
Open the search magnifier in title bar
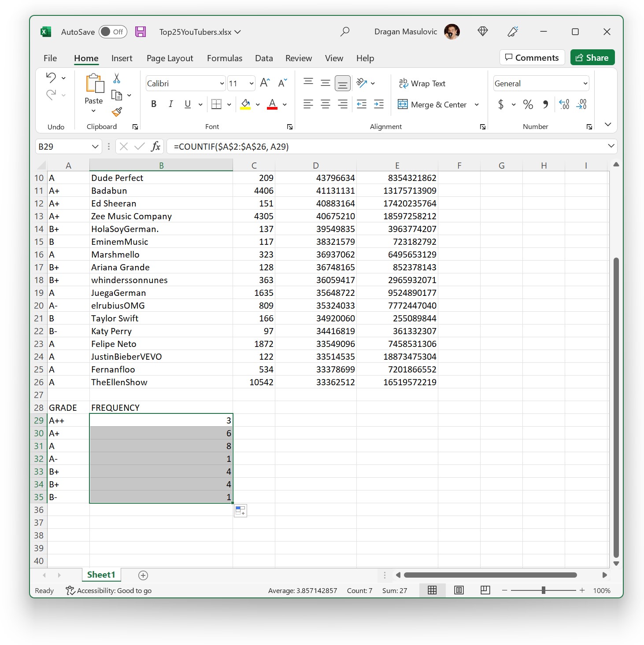[345, 32]
